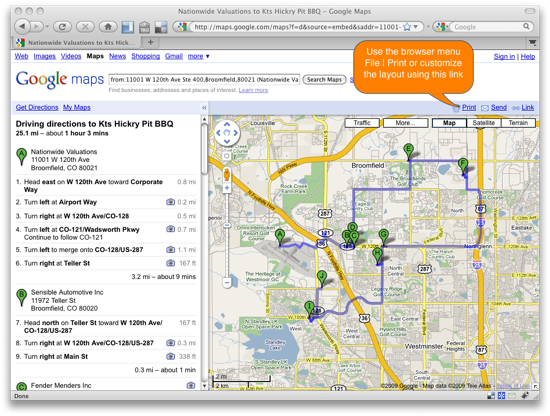Collapse the directions side panel
550x416 pixels.
tap(204, 108)
